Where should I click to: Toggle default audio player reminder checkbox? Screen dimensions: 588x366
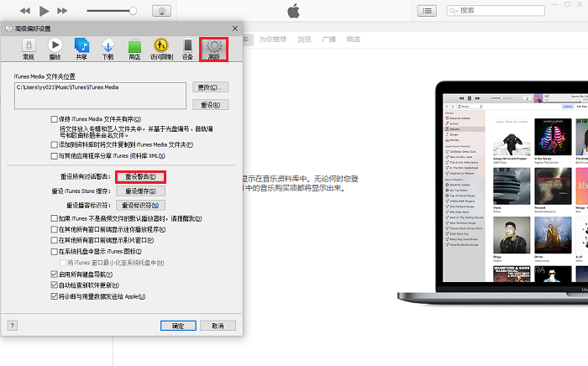54,218
